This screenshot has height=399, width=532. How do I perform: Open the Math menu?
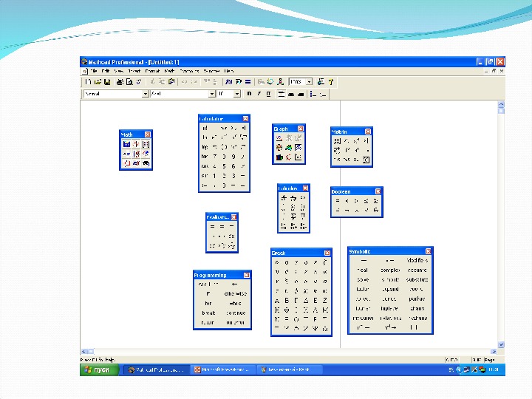[169, 71]
